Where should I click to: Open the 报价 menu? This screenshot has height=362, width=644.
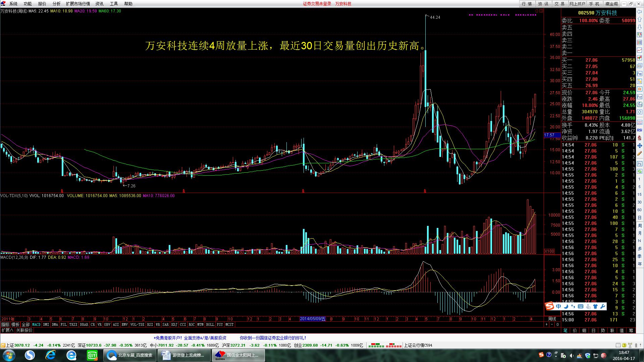(x=42, y=4)
